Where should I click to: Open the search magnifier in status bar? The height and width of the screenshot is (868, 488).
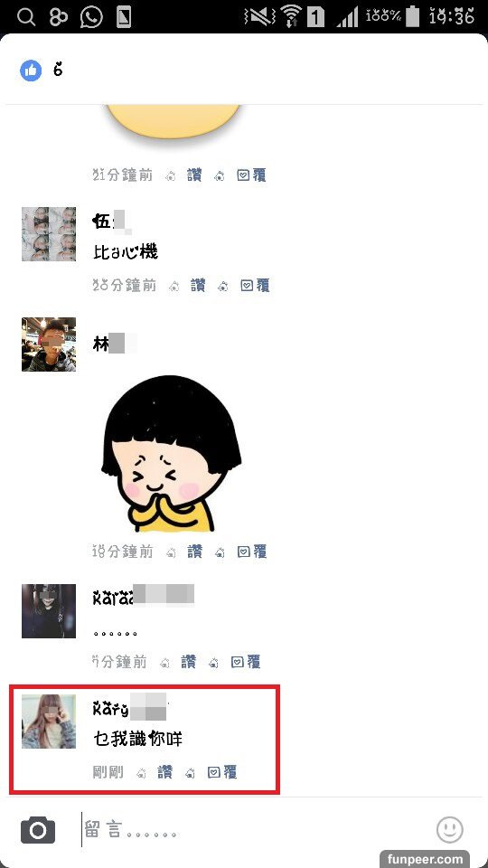tap(26, 17)
